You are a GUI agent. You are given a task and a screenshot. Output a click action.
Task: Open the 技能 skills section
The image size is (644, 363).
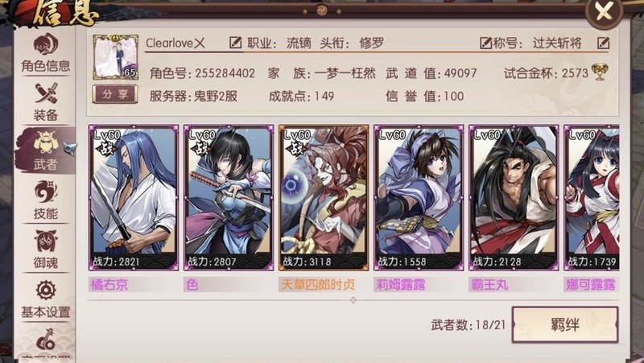(x=45, y=200)
